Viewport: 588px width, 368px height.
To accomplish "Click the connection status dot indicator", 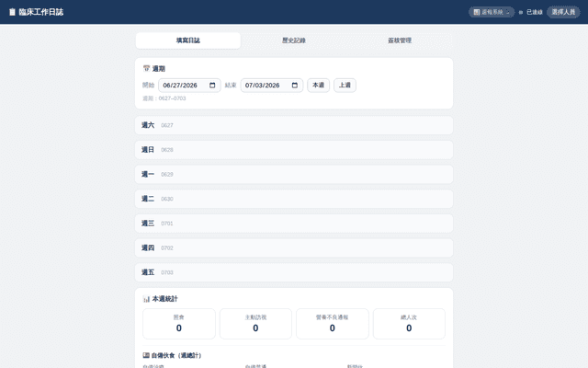I will pos(521,12).
